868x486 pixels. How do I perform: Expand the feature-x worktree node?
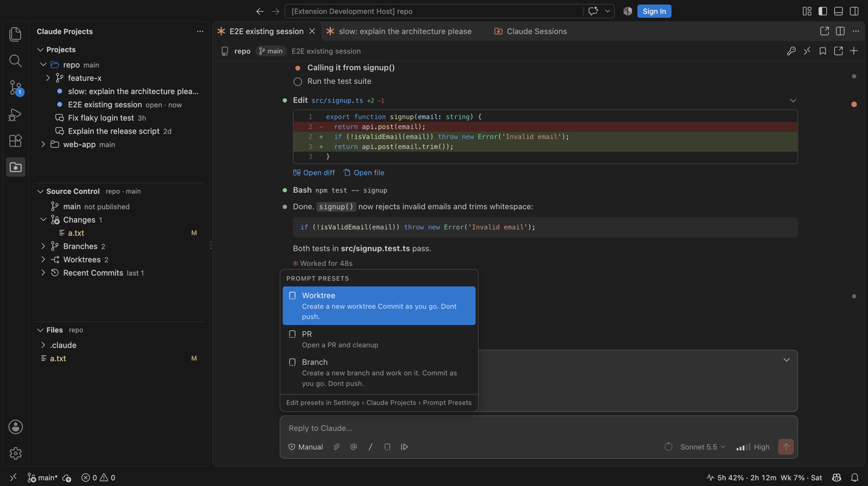tap(48, 78)
